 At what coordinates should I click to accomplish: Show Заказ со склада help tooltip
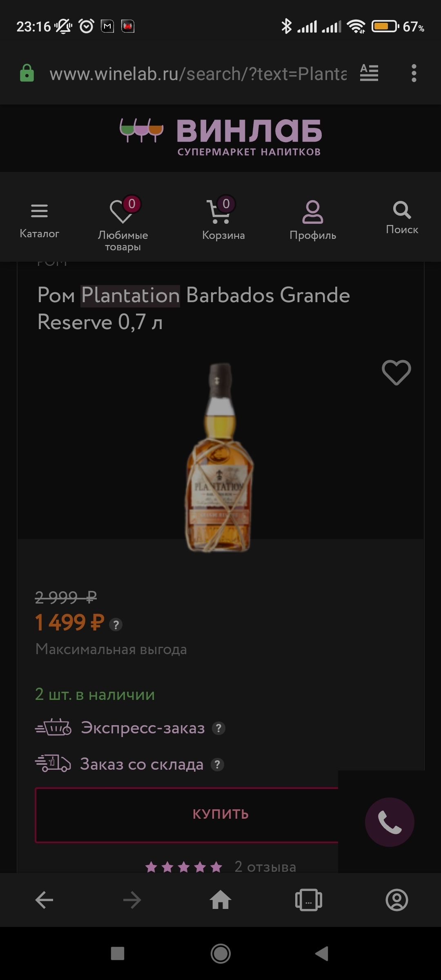click(x=217, y=764)
